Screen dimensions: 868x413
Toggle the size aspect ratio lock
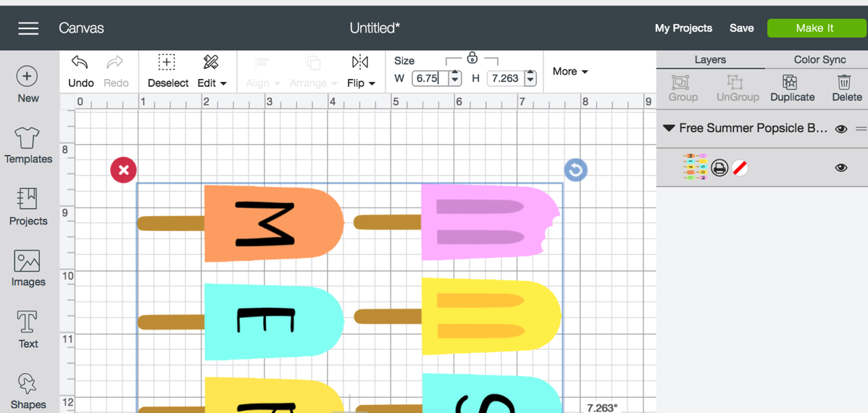[x=472, y=57]
